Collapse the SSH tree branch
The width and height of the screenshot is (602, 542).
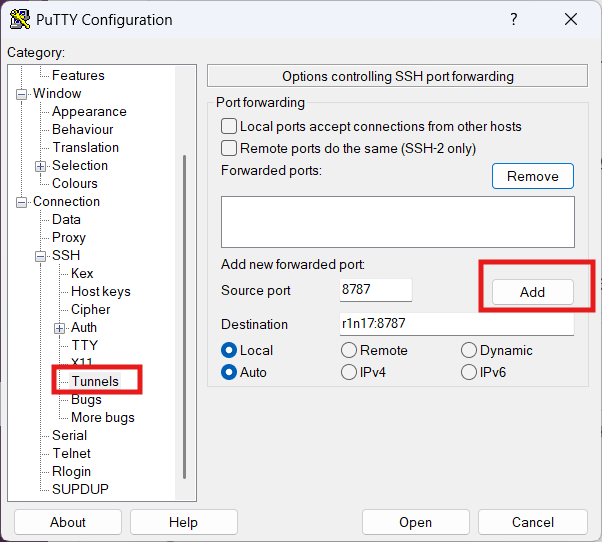[41, 256]
